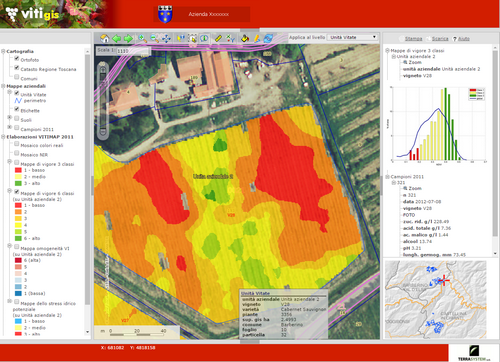Click the Scarica link
The height and width of the screenshot is (362, 500).
[x=440, y=39]
